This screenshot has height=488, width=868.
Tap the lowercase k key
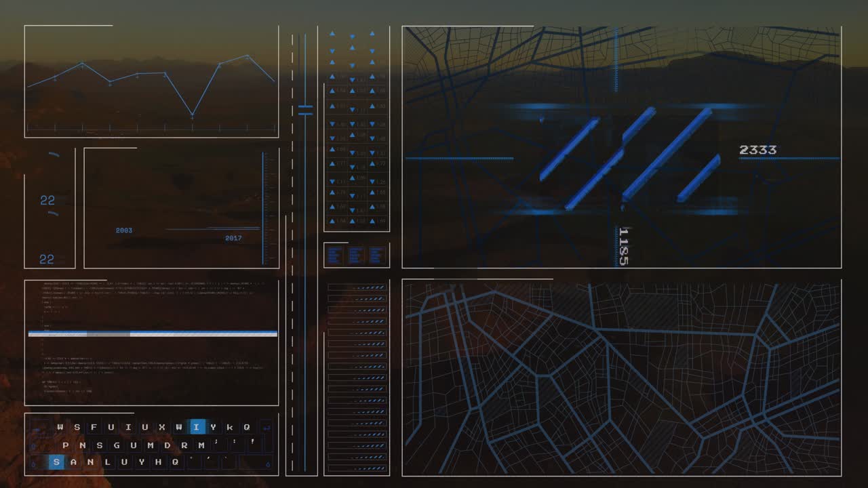click(x=230, y=427)
